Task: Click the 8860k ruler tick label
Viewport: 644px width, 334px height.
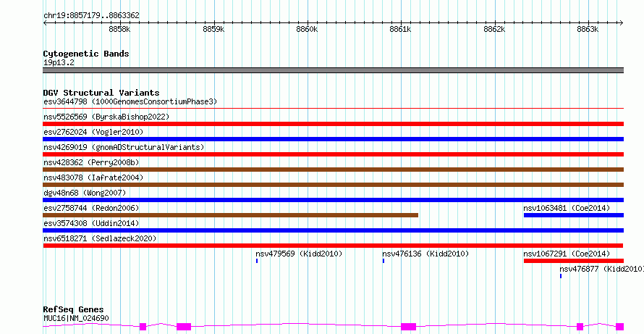Action: 307,29
